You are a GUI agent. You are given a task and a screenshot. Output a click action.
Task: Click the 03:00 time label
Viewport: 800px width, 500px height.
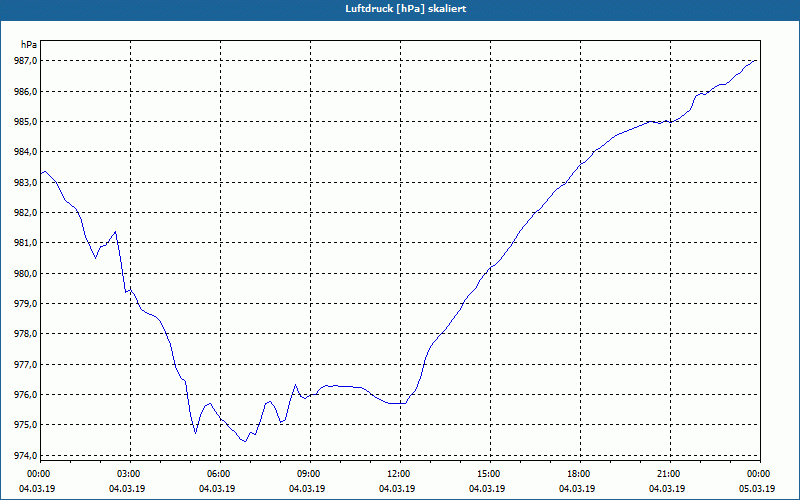coord(131,474)
